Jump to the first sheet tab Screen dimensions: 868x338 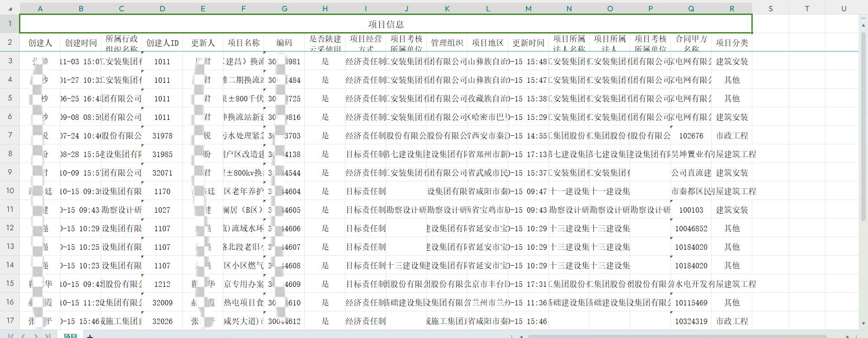click(x=10, y=335)
